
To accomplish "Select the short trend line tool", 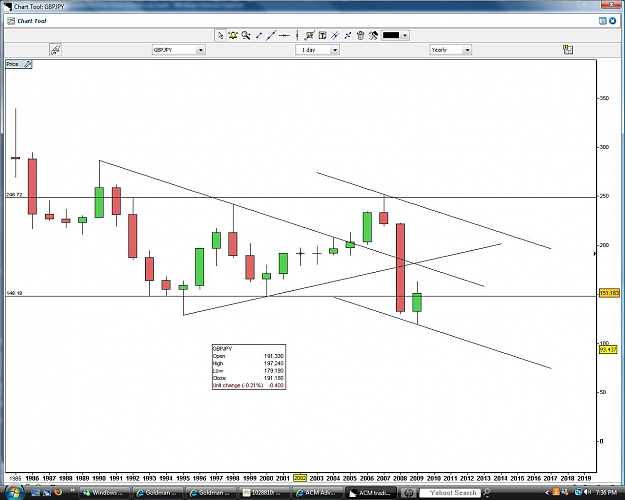I will click(259, 35).
